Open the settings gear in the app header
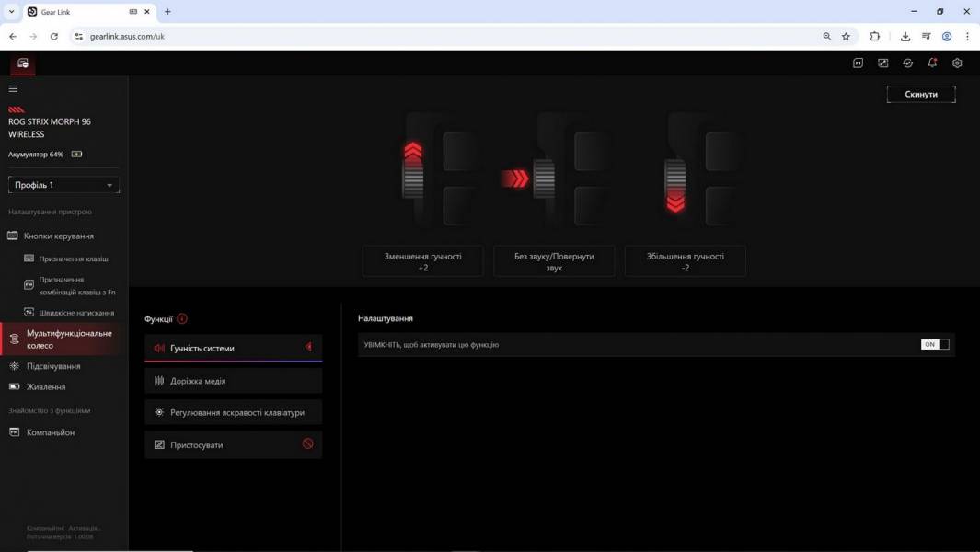 pos(957,63)
